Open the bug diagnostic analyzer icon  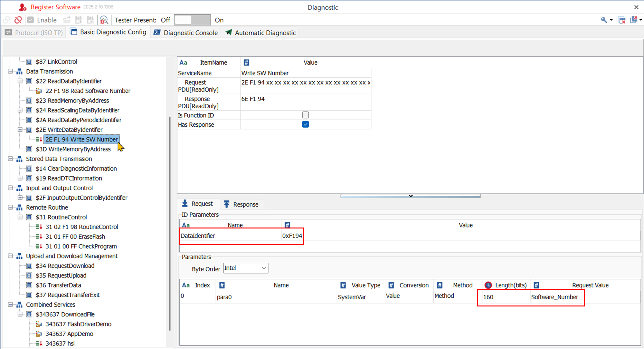[x=104, y=20]
